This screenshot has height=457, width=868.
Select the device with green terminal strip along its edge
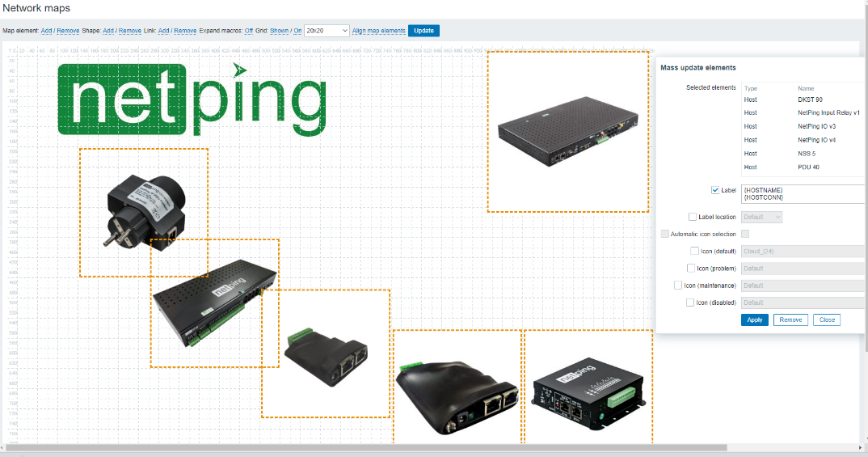(x=215, y=303)
